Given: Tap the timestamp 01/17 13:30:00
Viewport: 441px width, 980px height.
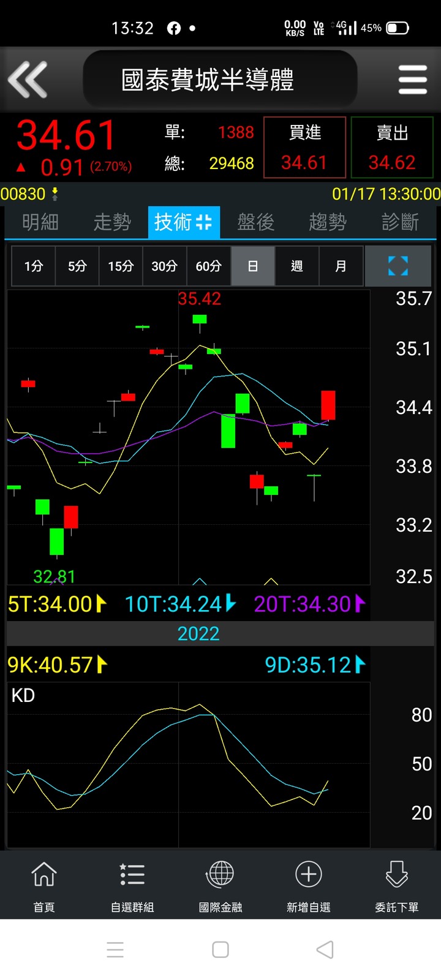Looking at the screenshot, I should (386, 194).
